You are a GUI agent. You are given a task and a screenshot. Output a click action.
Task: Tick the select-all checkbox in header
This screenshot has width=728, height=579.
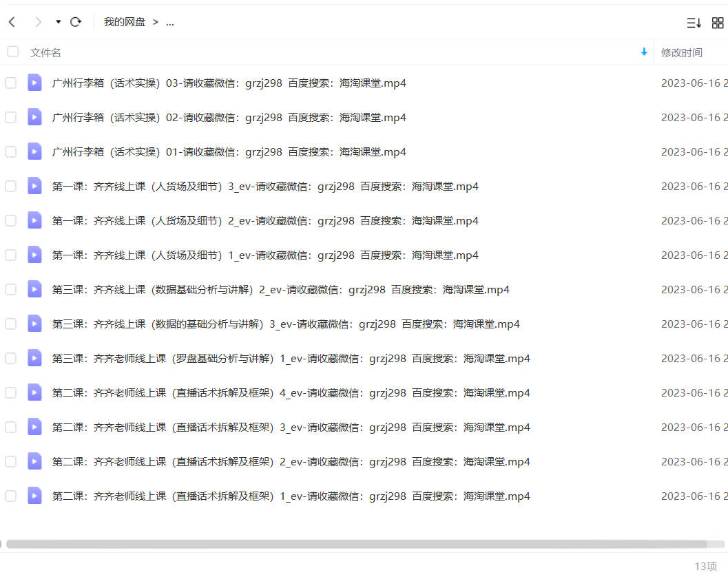13,52
